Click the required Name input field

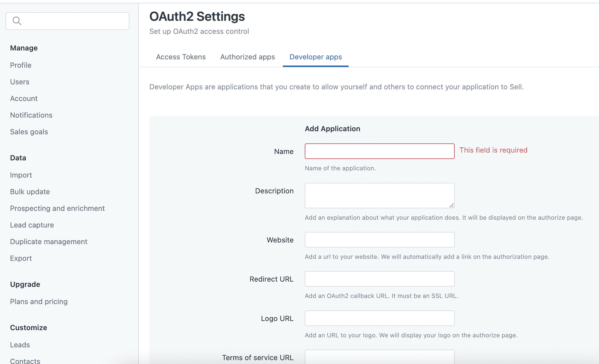coord(379,151)
